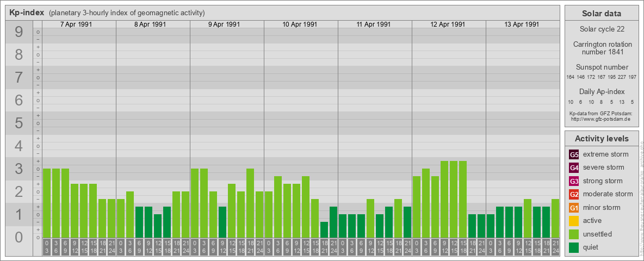Click sunspot value 197

[x=633, y=77]
